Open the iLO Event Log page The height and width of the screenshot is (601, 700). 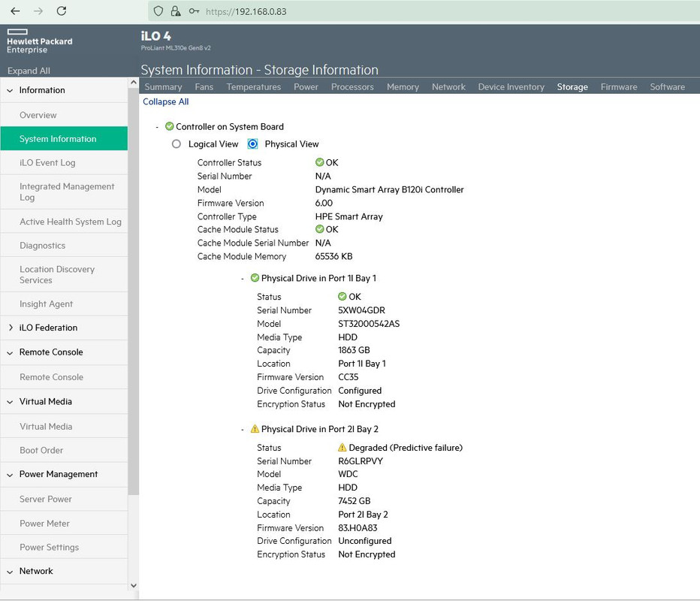tap(64, 162)
